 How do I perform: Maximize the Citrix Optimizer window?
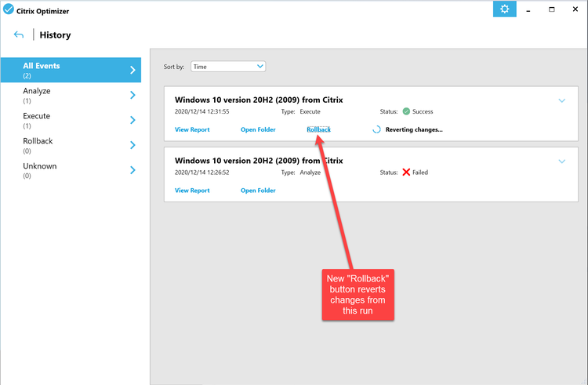pos(552,9)
